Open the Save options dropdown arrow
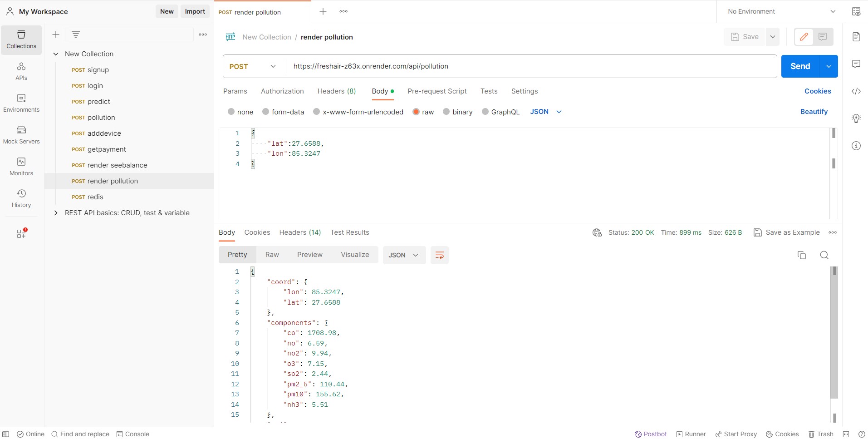868x439 pixels. tap(773, 37)
